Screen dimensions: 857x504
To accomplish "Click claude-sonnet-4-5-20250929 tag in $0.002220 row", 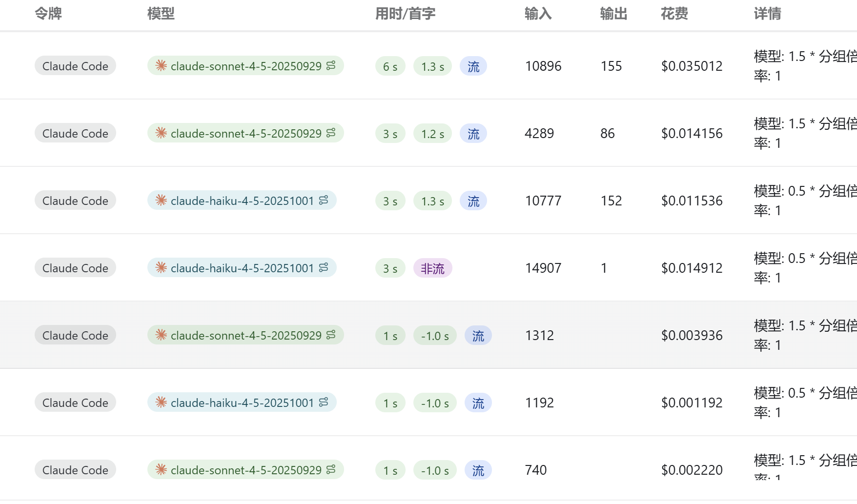I will tap(245, 470).
